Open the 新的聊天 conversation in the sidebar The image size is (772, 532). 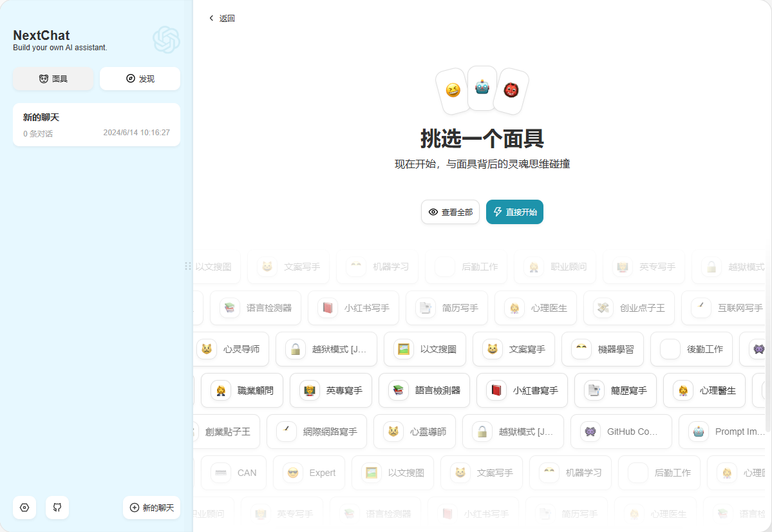pyautogui.click(x=96, y=124)
